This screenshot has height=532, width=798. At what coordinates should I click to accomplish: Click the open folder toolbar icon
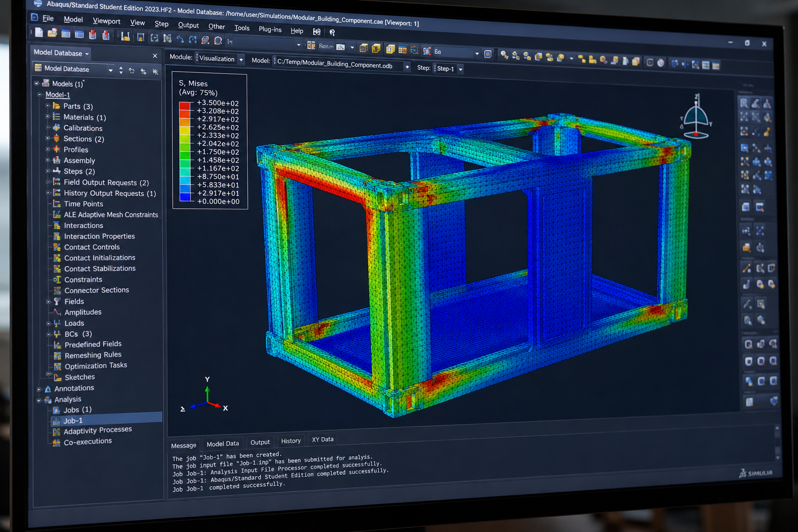pos(52,34)
